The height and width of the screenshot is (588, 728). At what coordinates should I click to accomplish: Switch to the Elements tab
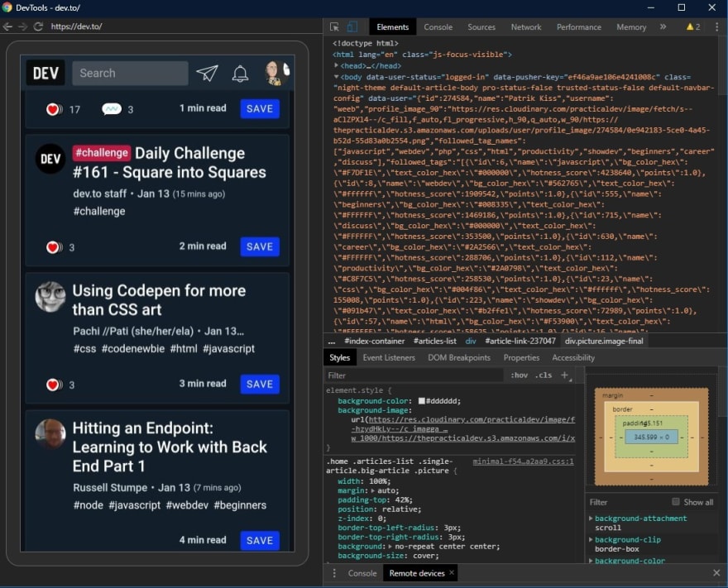coord(393,27)
